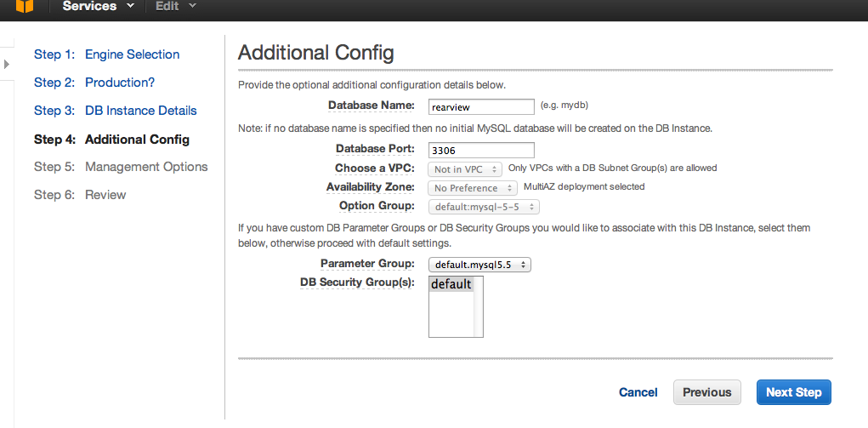
Task: Open the Choose a VPC dropdown
Action: (465, 169)
